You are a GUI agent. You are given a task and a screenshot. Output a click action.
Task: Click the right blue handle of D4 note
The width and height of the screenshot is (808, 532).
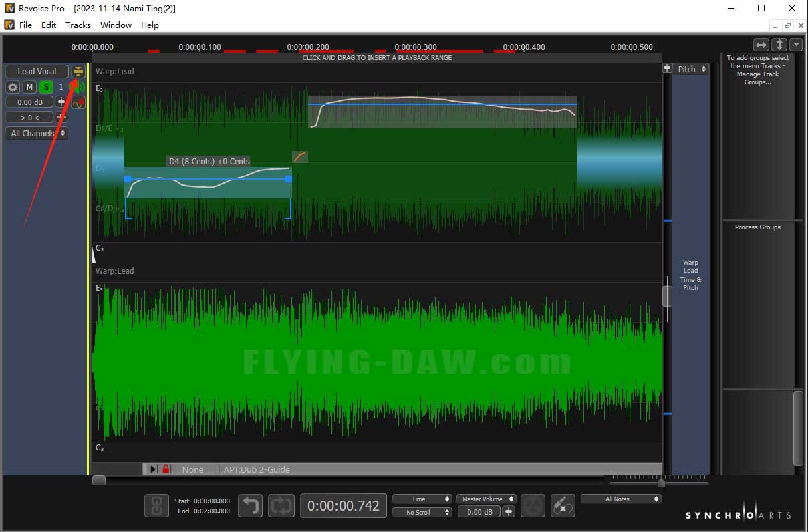[289, 179]
